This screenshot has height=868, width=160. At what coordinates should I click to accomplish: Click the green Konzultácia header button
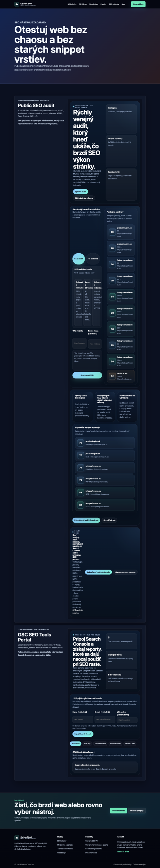click(x=138, y=4)
